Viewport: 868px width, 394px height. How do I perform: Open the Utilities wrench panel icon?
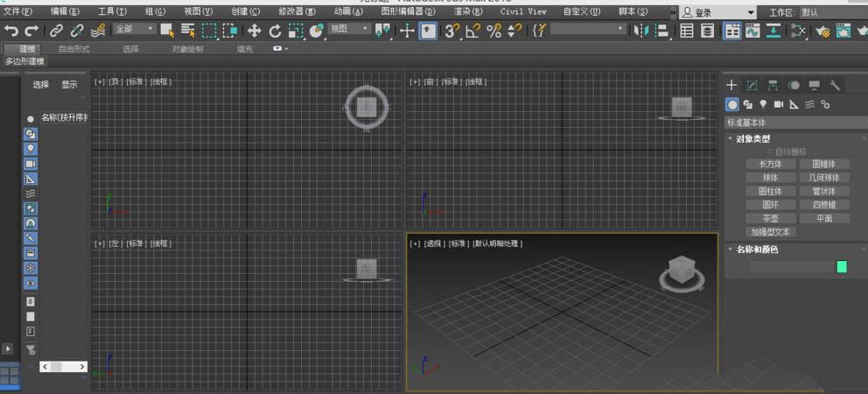[x=835, y=85]
